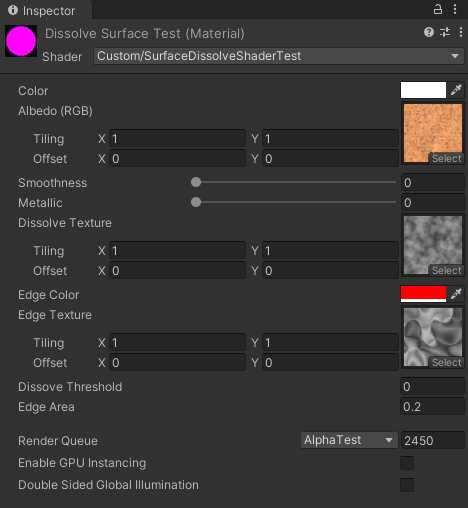The width and height of the screenshot is (468, 508).
Task: Click the Render Queue 2450 field
Action: [x=432, y=440]
